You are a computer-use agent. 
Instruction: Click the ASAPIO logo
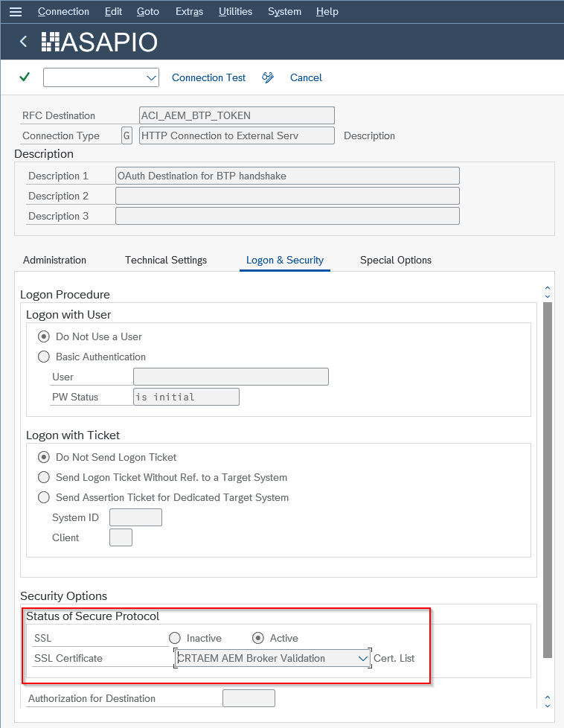tap(100, 42)
